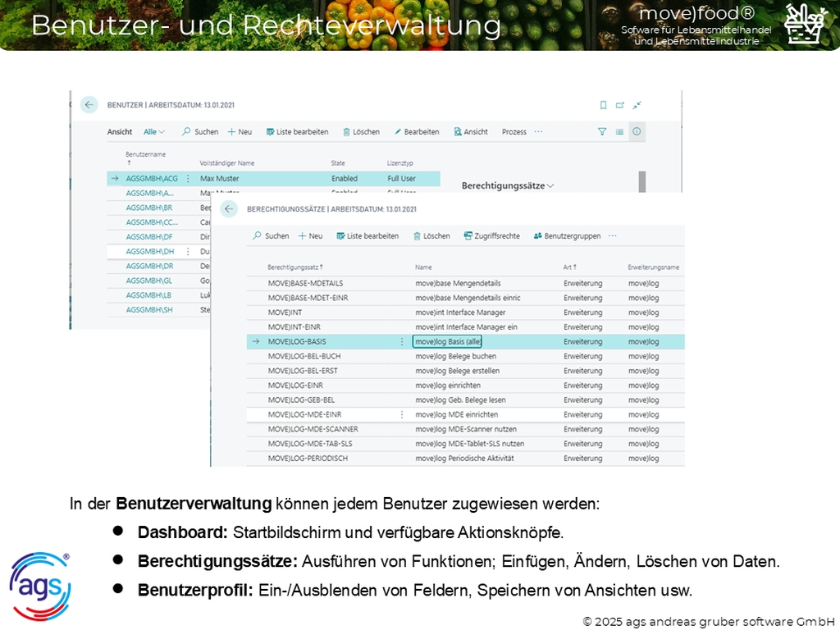Select the Full User license cell
Image resolution: width=840 pixels, height=630 pixels.
[401, 178]
